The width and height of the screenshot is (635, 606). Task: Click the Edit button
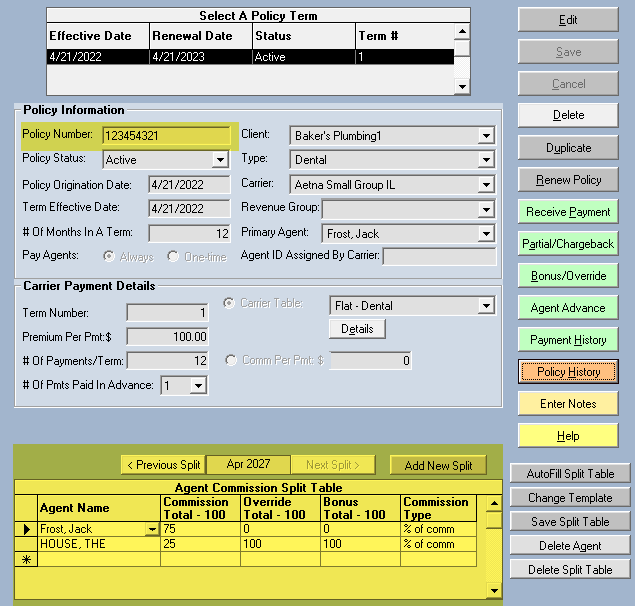tap(568, 20)
